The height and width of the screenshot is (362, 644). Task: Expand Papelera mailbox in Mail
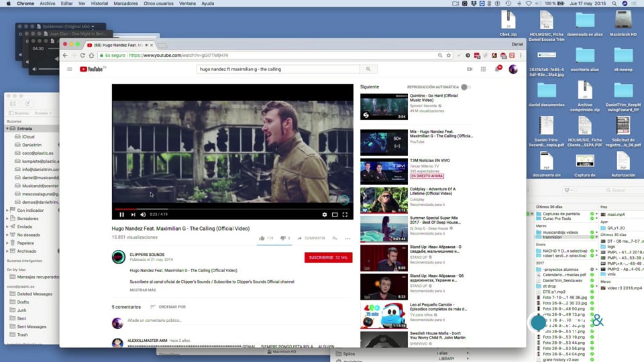coord(7,243)
